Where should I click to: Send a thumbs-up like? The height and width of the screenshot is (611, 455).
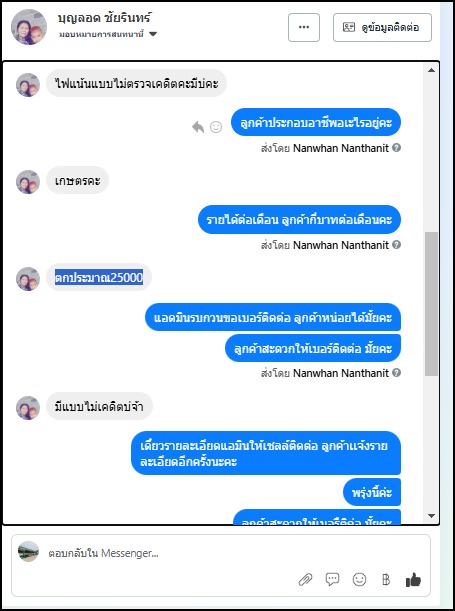(x=413, y=579)
